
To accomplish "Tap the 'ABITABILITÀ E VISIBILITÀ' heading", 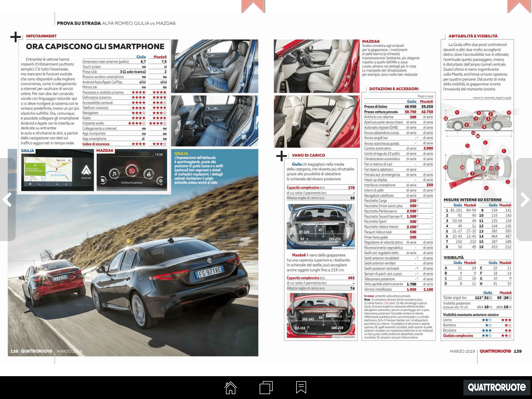I will click(473, 36).
